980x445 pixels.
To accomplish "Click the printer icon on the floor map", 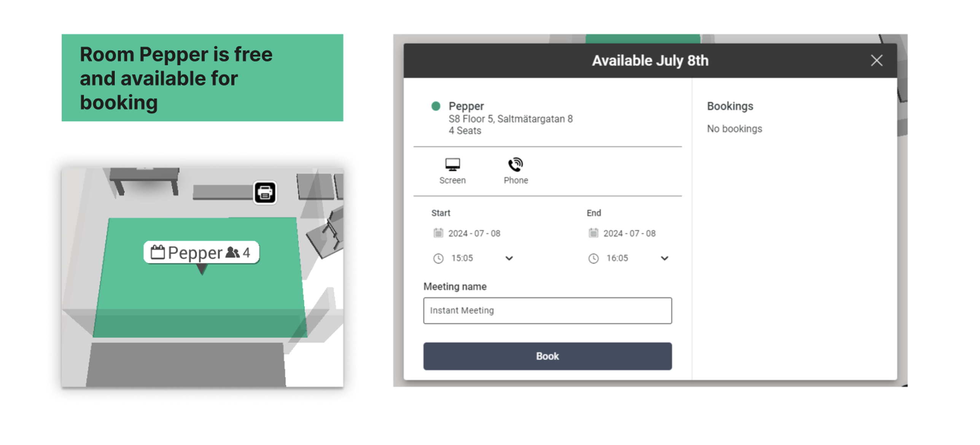I will pos(265,192).
